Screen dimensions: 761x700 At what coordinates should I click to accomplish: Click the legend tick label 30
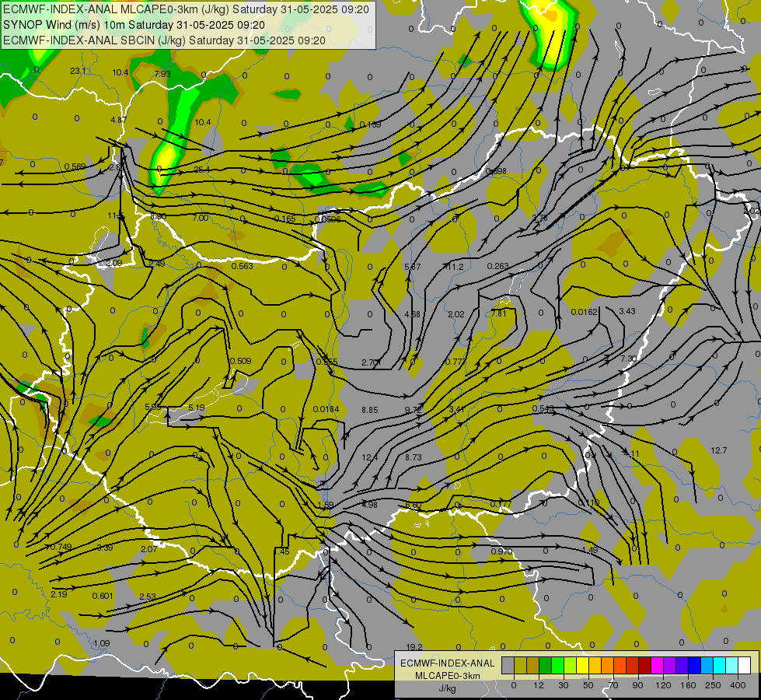(563, 685)
